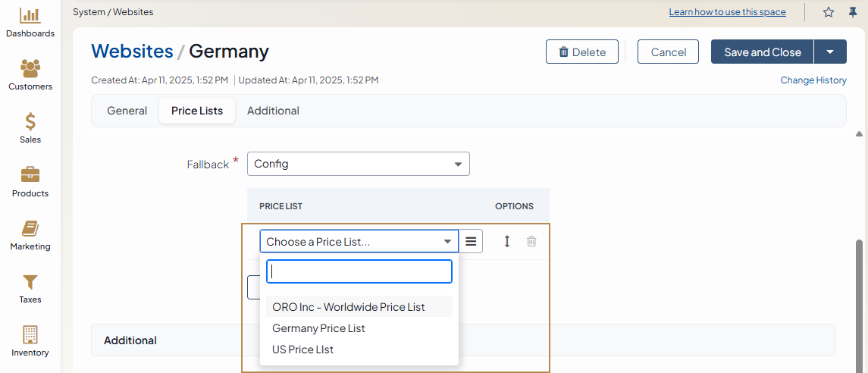Mark page as favorite star icon
The width and height of the screenshot is (868, 373).
(x=829, y=12)
